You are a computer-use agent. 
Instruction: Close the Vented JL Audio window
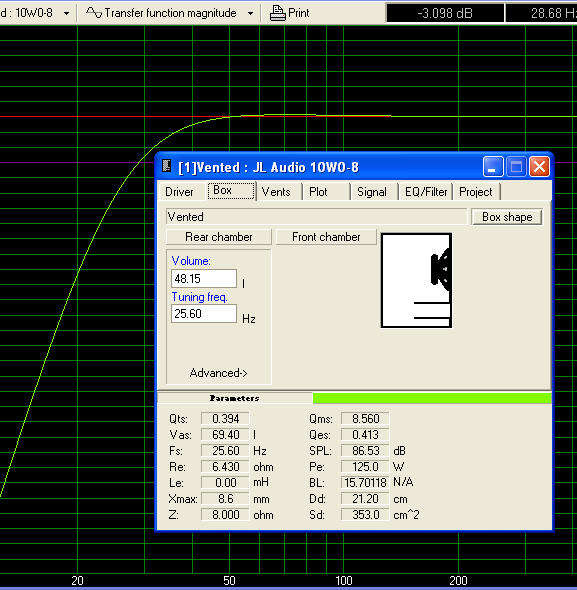point(539,166)
